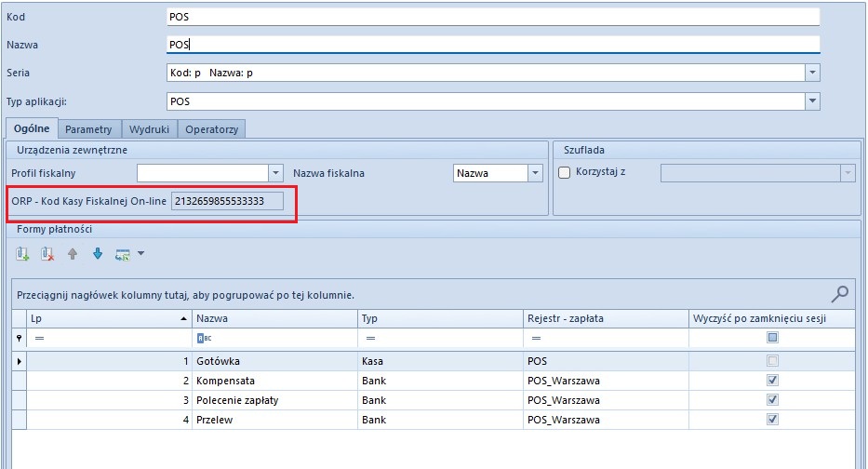Go to the Operatorzy tab

pos(211,129)
